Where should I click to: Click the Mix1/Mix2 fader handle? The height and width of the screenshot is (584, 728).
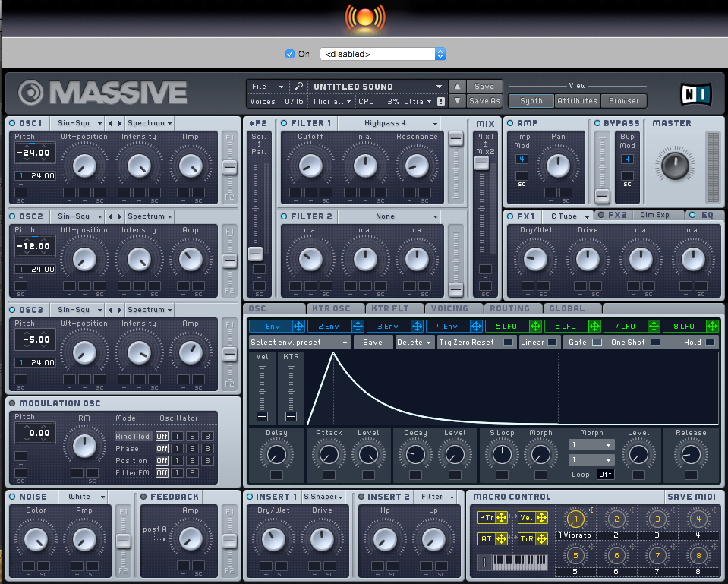[x=482, y=163]
